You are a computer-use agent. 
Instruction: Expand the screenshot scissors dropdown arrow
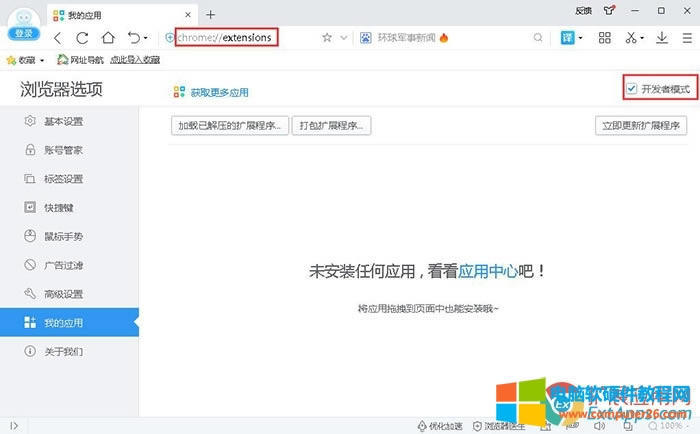[644, 39]
